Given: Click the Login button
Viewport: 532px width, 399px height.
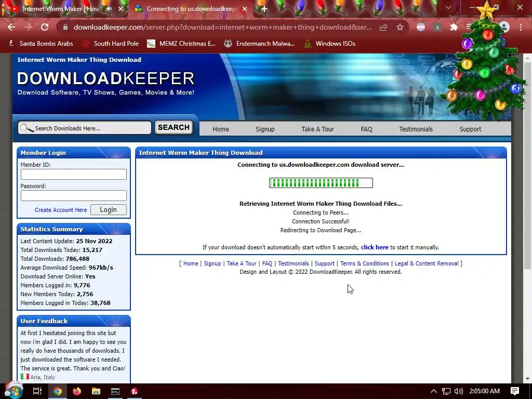Looking at the screenshot, I should tap(109, 210).
